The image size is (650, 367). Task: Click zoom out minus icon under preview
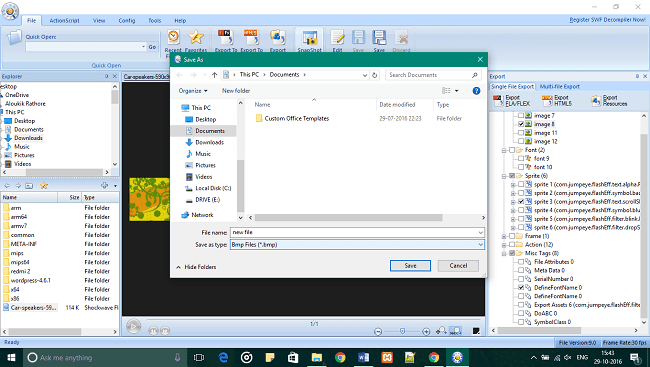pos(378,331)
